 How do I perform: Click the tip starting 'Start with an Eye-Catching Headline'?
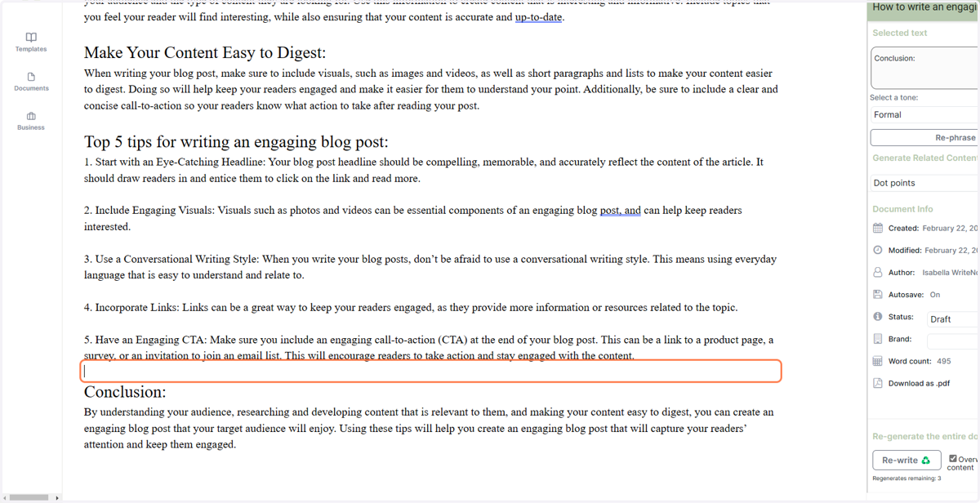[x=424, y=170]
